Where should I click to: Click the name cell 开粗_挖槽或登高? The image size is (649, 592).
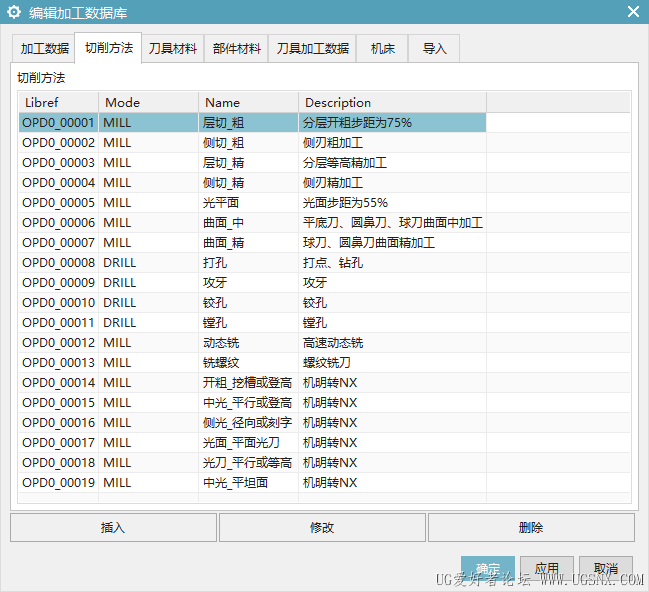248,383
